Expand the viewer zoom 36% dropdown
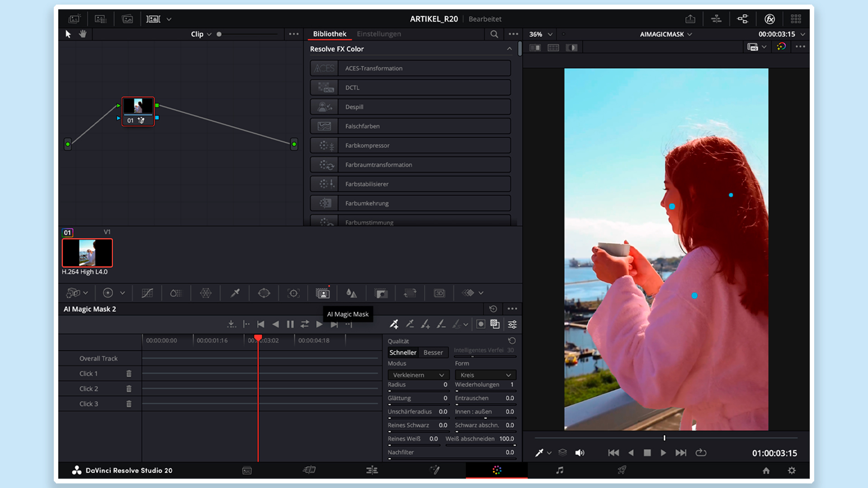The height and width of the screenshot is (488, 868). tap(550, 34)
